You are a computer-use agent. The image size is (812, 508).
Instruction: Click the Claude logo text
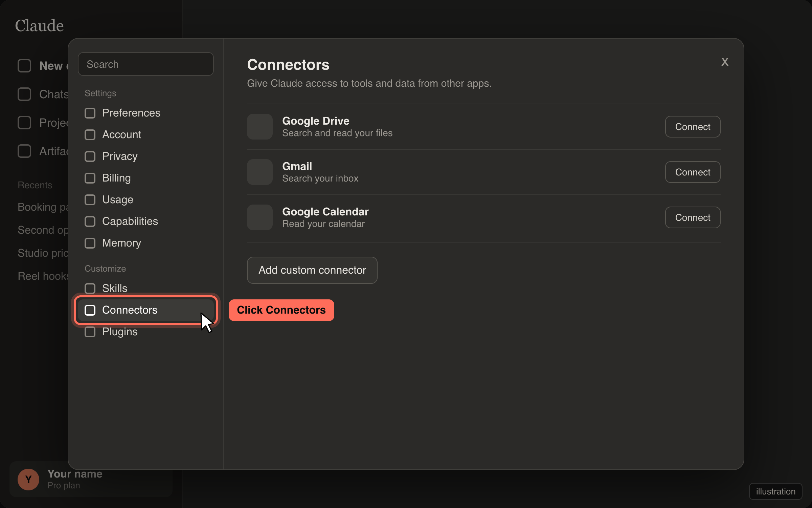tap(39, 26)
